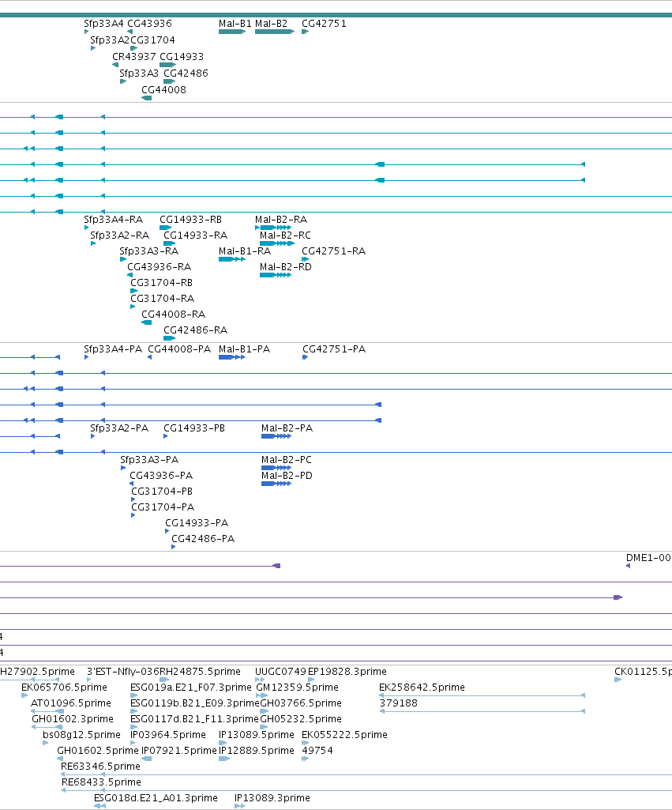The image size is (672, 810).
Task: Open the UUGC0749 EST label
Action: 281,672
